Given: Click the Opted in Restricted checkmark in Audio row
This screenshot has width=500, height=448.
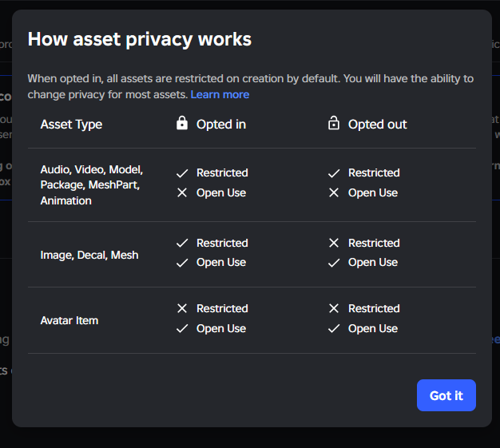Looking at the screenshot, I should pos(182,172).
